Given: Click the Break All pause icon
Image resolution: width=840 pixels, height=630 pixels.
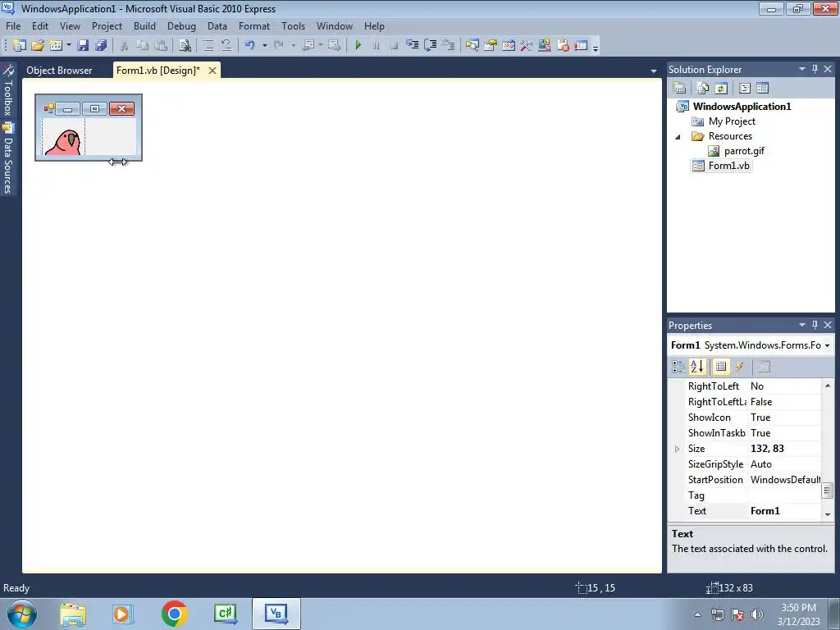Looking at the screenshot, I should [x=376, y=46].
